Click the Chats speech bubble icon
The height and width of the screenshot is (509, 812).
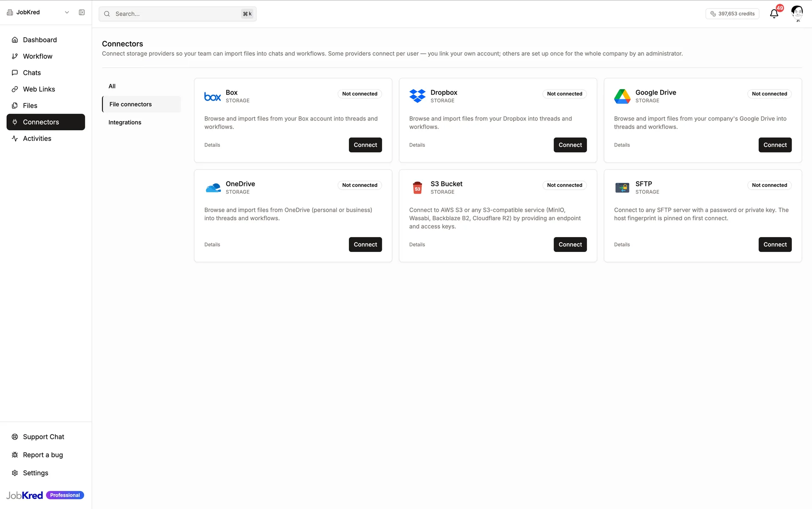click(15, 73)
